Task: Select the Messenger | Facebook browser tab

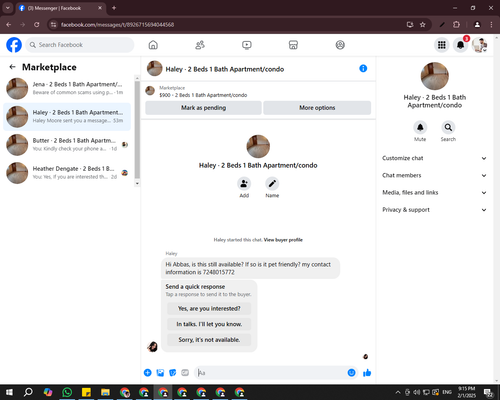Action: coord(61,8)
